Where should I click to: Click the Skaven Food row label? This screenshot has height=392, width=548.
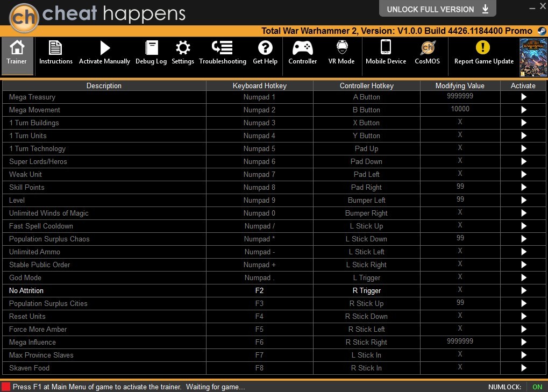pyautogui.click(x=30, y=368)
